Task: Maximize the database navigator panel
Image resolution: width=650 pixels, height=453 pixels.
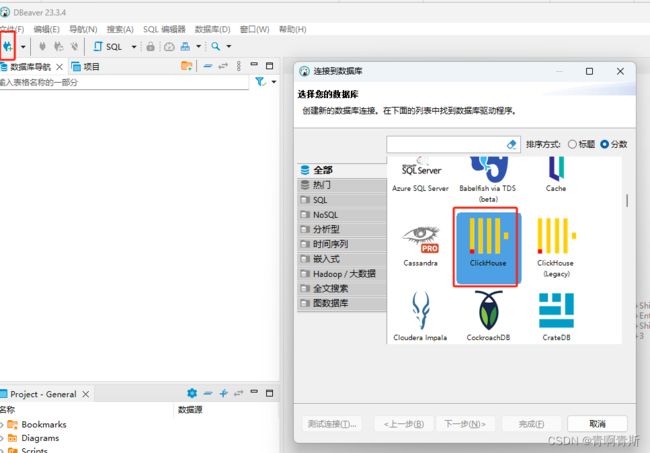Action: click(x=269, y=66)
